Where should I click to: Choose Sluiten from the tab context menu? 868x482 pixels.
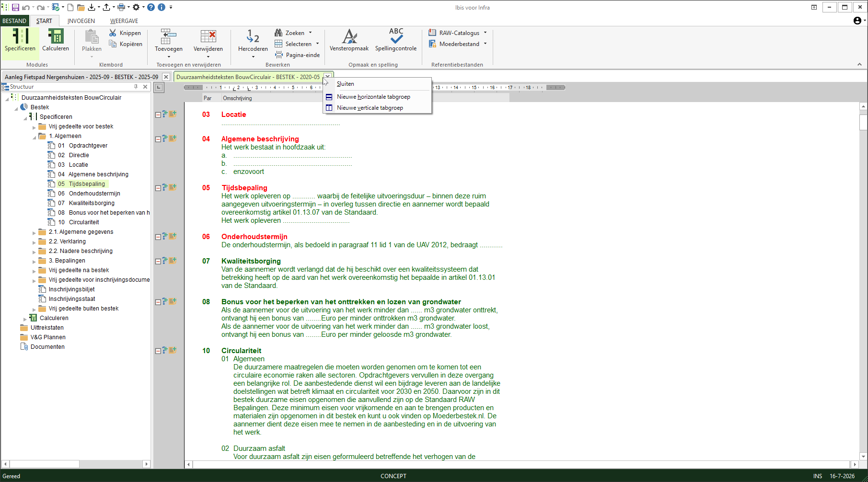tap(378, 84)
